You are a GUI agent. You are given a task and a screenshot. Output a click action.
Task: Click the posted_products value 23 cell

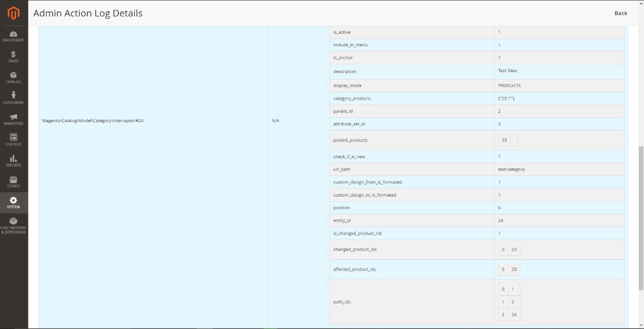[504, 140]
